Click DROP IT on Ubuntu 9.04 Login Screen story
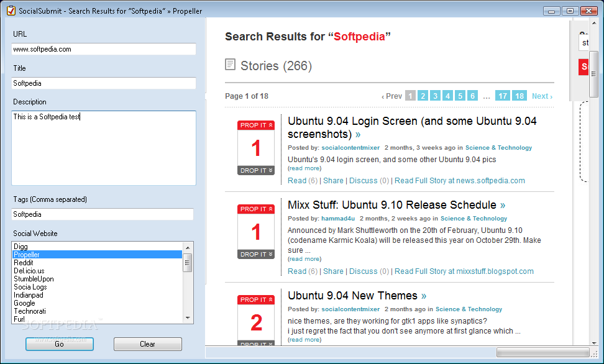The height and width of the screenshot is (364, 604). 256,170
